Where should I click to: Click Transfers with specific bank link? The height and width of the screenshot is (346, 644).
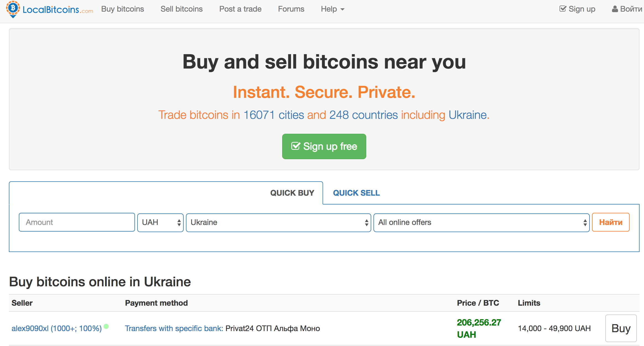[x=174, y=328]
